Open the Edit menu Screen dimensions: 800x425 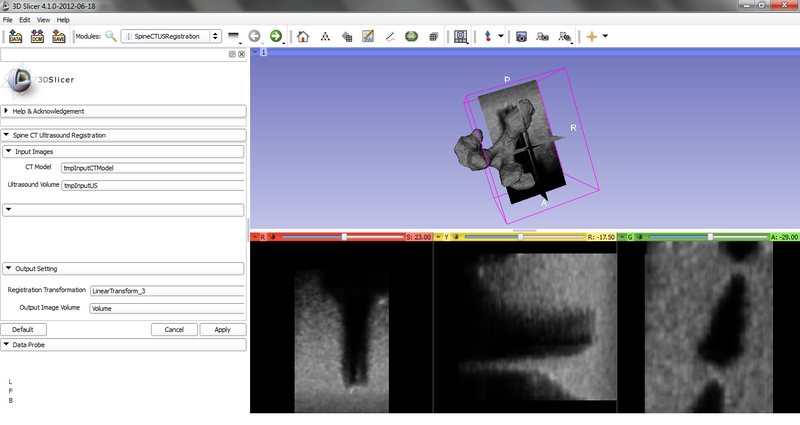click(x=25, y=19)
